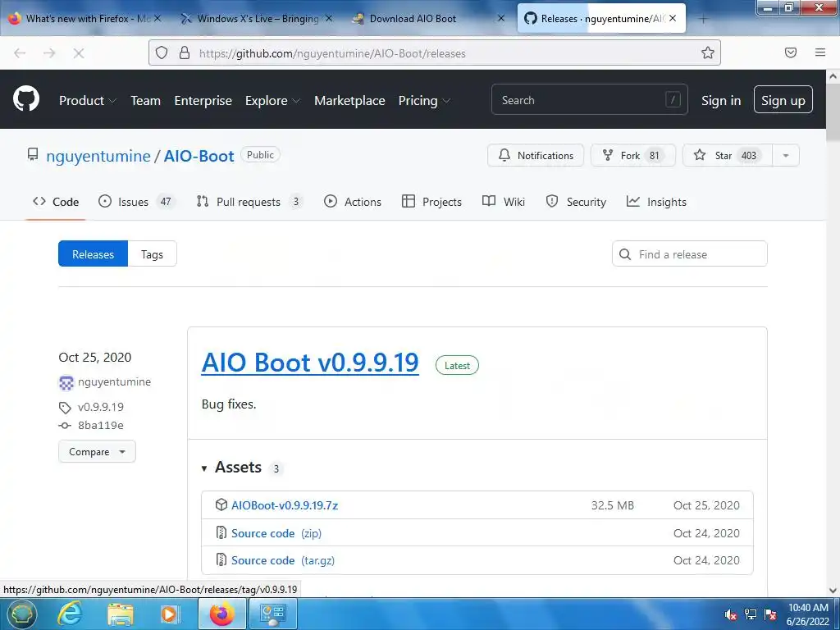Close the 'What's new with Firefox' tab
The image size is (840, 630).
(x=157, y=18)
